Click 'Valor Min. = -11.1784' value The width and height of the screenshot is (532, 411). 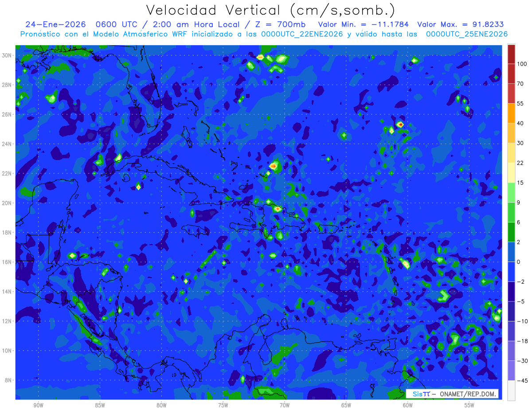pos(364,24)
